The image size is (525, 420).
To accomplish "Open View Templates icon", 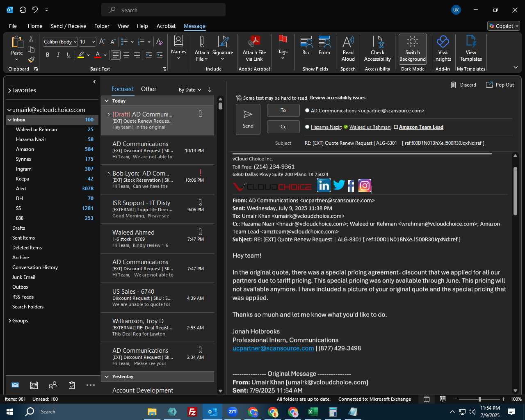I will coord(471,42).
